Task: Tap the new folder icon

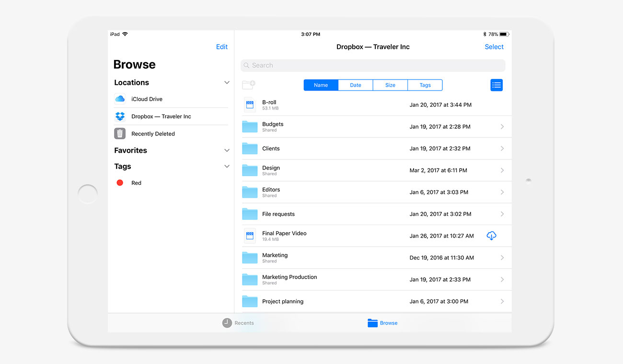Action: tap(248, 85)
